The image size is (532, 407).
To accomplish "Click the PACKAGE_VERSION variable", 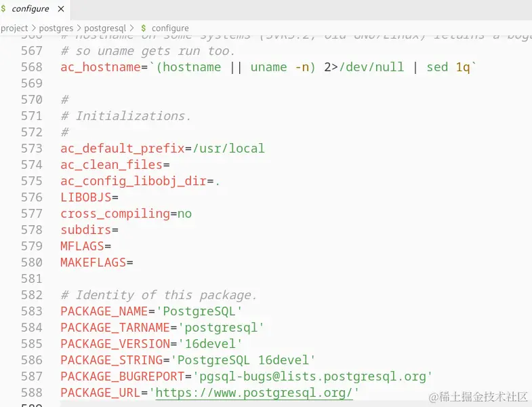I will (115, 344).
